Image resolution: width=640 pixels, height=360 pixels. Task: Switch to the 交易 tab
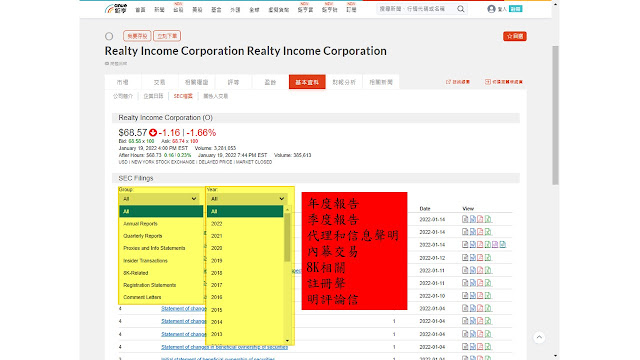[160, 82]
